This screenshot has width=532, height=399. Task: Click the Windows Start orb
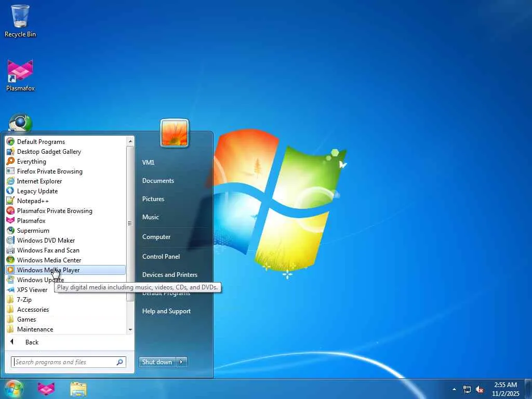(x=14, y=389)
